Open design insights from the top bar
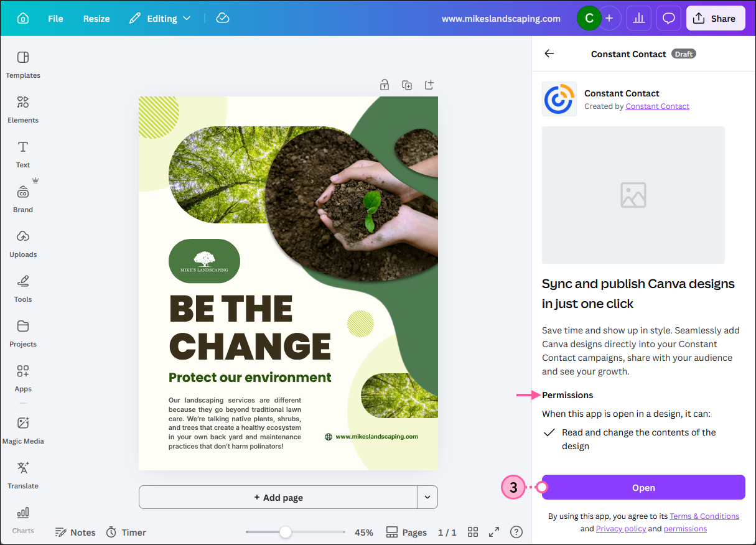This screenshot has height=545, width=756. (x=638, y=18)
